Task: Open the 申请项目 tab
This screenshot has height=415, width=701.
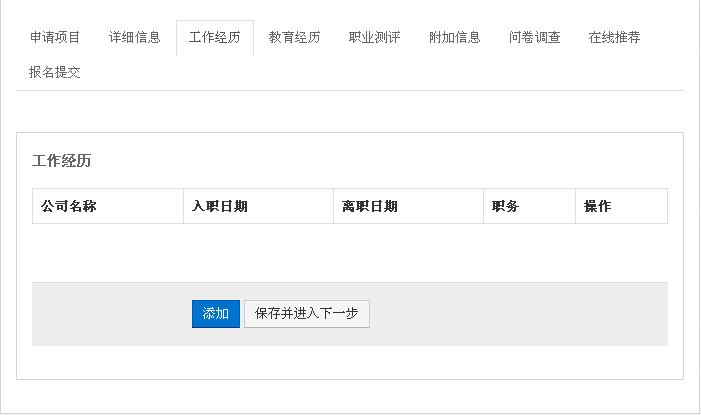Action: pyautogui.click(x=55, y=38)
